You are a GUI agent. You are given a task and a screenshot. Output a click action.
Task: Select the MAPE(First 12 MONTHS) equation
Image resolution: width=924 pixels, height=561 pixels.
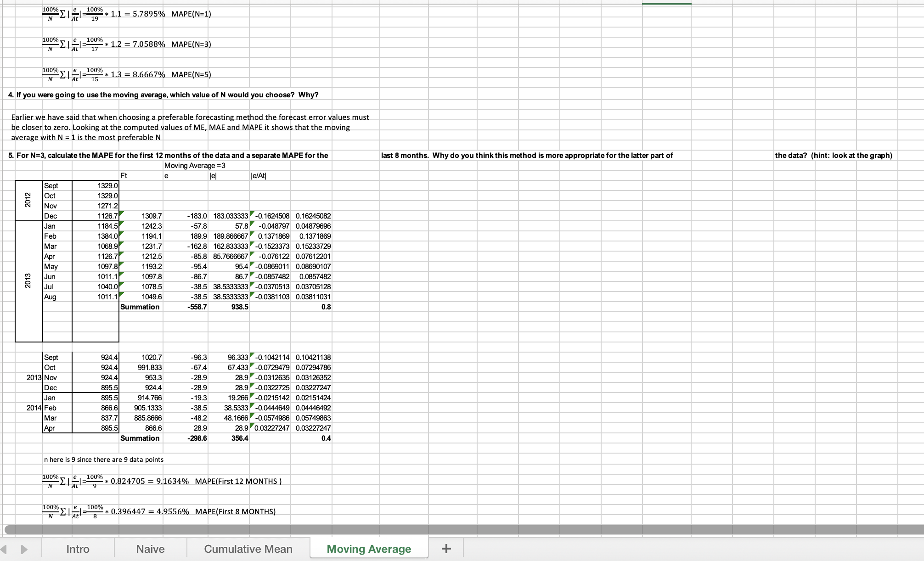coord(162,481)
